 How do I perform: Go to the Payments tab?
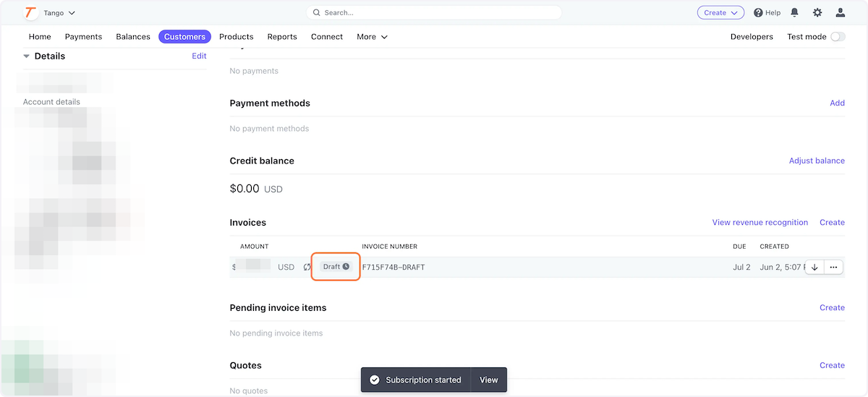tap(83, 36)
